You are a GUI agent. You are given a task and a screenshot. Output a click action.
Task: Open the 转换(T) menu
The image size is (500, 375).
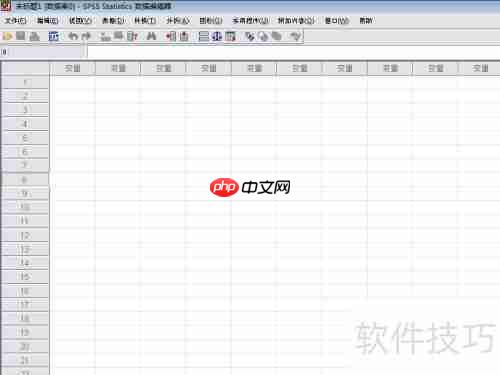[x=145, y=21]
